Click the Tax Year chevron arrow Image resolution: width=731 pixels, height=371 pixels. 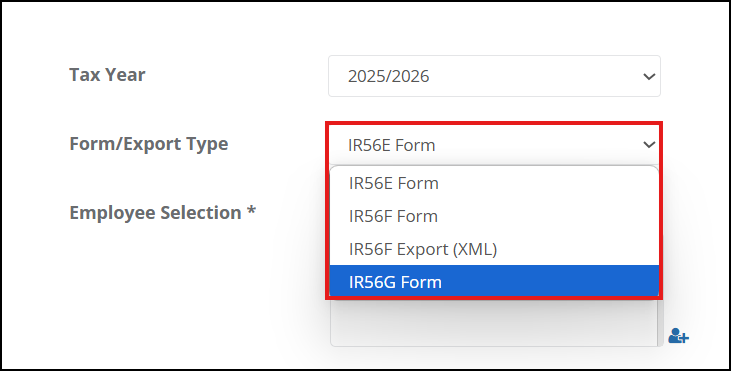click(x=649, y=76)
